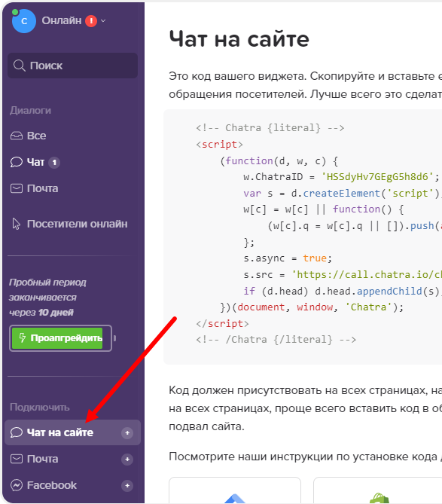The width and height of the screenshot is (442, 504).
Task: Click the cursor pointer icon of Посетители онлайн
Action: coord(16,224)
